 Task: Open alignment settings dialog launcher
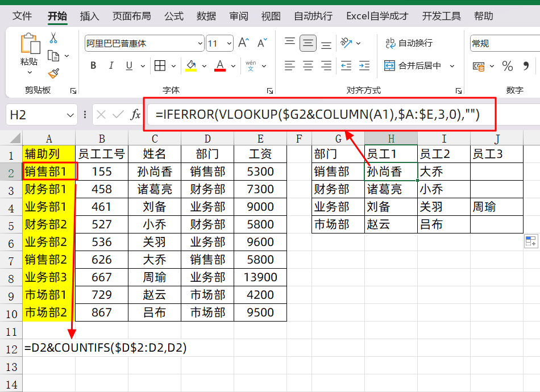click(x=458, y=91)
